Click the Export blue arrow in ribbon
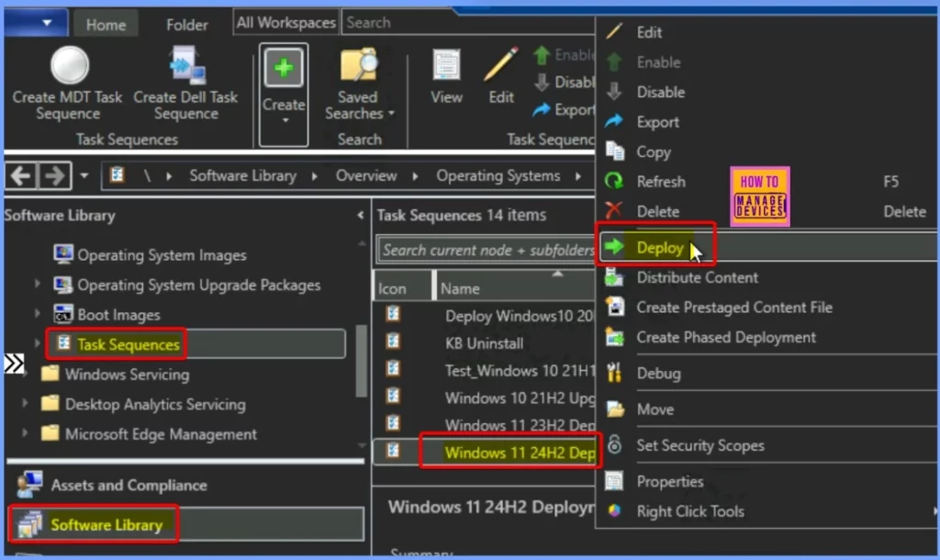940x560 pixels. point(542,110)
